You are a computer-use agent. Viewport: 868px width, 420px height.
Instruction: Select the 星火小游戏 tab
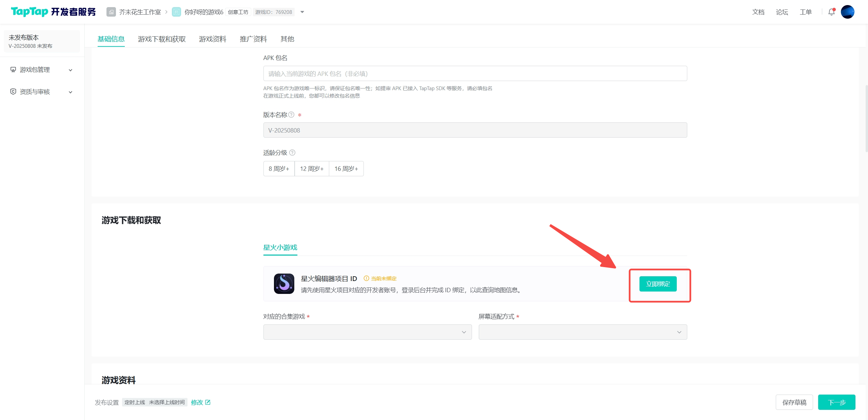pos(280,247)
